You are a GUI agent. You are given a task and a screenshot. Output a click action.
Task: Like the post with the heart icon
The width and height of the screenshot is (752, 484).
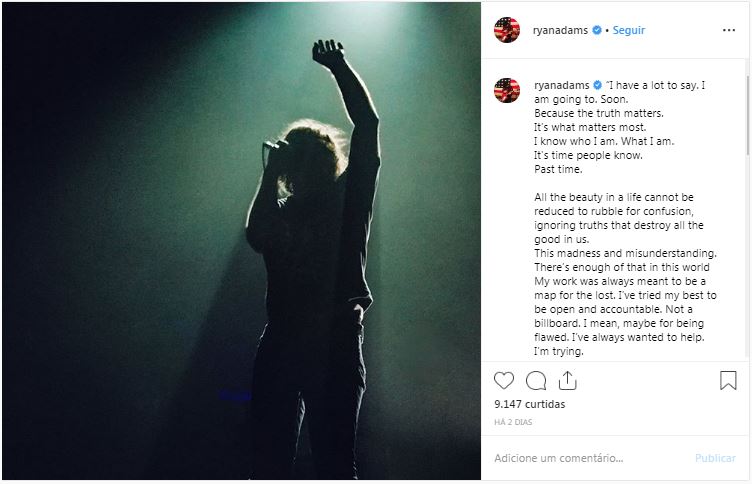[x=504, y=381]
